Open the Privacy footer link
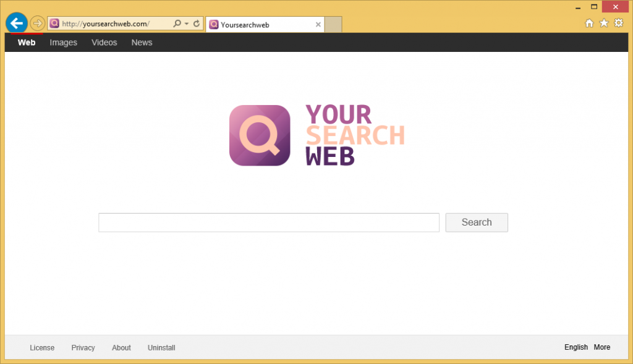The width and height of the screenshot is (633, 364). [x=83, y=347]
